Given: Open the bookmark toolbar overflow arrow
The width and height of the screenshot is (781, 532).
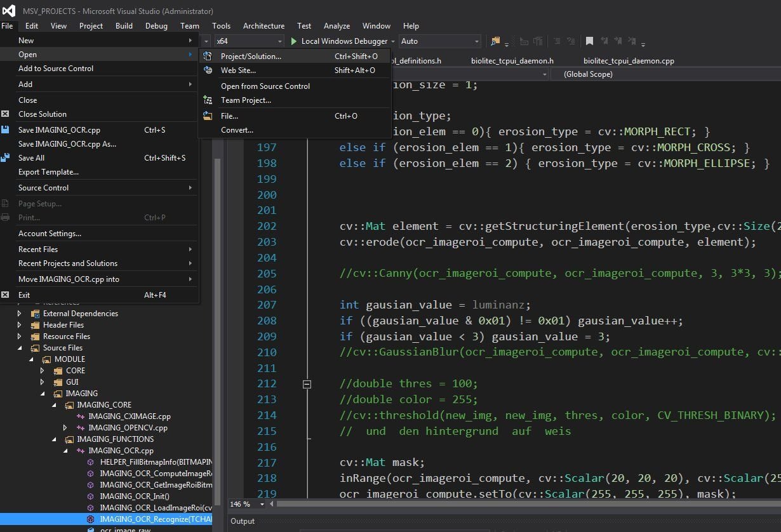Looking at the screenshot, I should click(643, 44).
